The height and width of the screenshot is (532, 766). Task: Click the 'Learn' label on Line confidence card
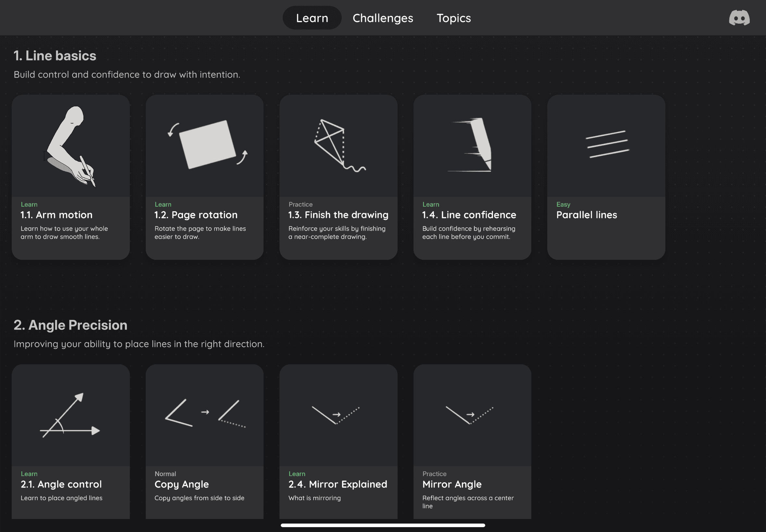(x=430, y=204)
